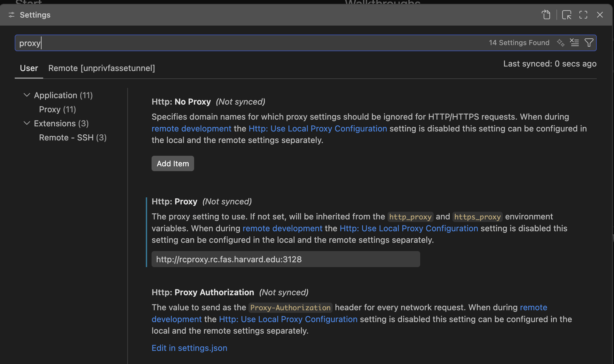This screenshot has height=364, width=614.
Task: Click the http_proxy code label
Action: pos(410,217)
